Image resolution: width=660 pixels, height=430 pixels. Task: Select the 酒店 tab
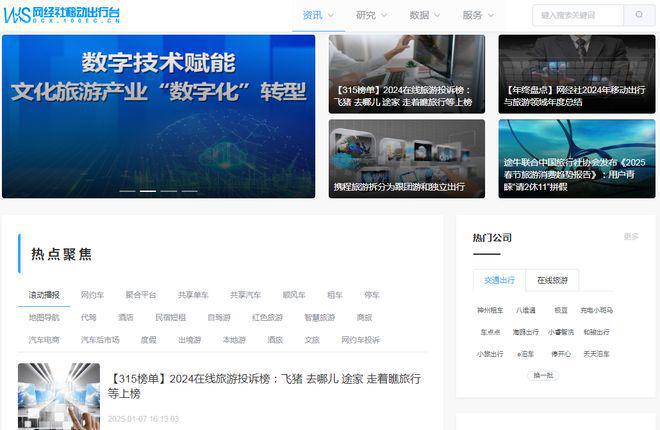(x=126, y=317)
